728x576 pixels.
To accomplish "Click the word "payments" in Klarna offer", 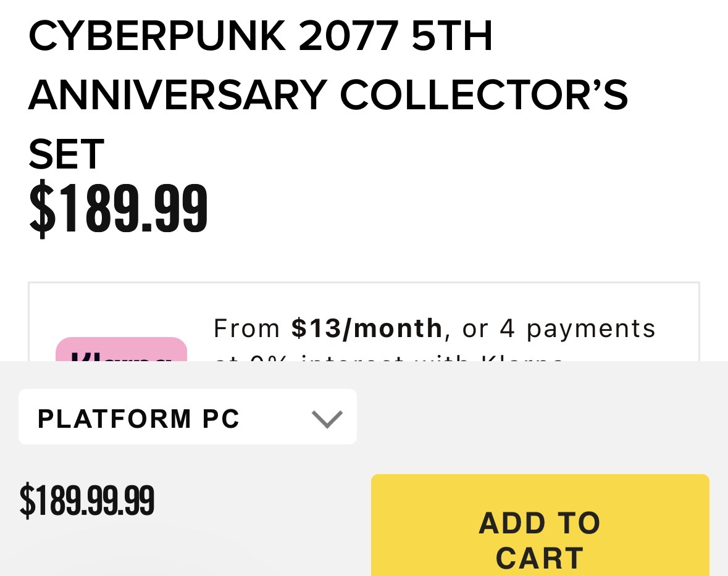I will pos(591,328).
